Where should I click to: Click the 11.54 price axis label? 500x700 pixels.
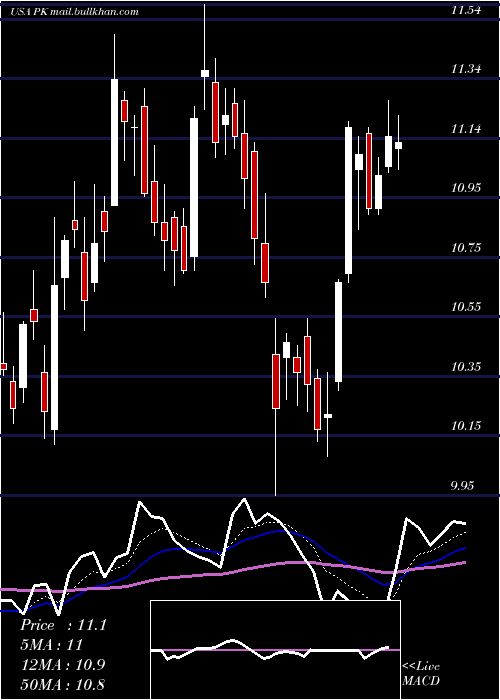(x=466, y=10)
